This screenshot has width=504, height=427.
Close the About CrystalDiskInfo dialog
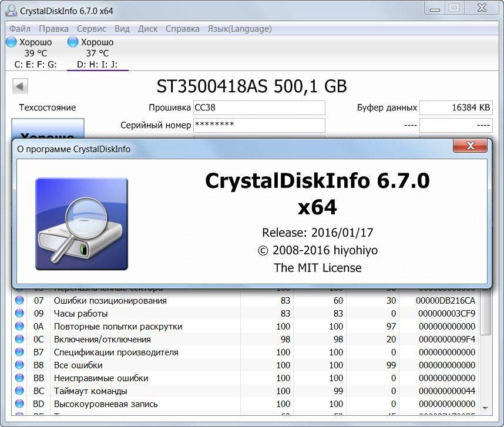click(x=470, y=146)
